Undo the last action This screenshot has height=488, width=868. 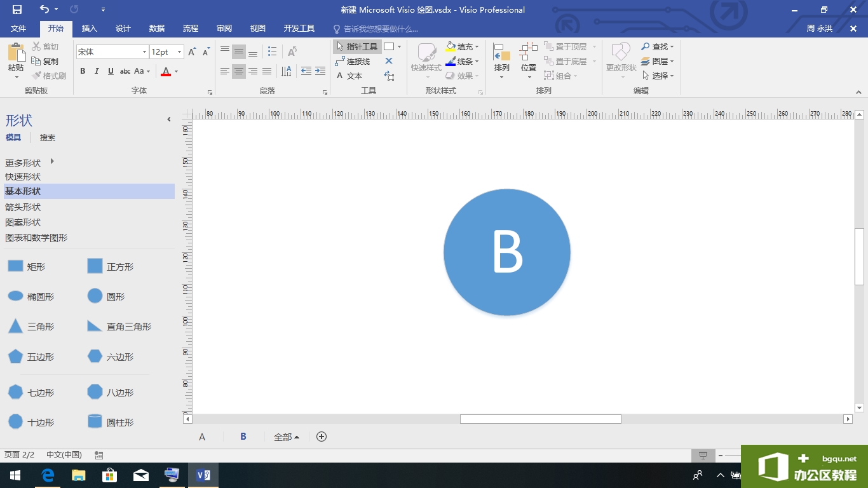44,10
